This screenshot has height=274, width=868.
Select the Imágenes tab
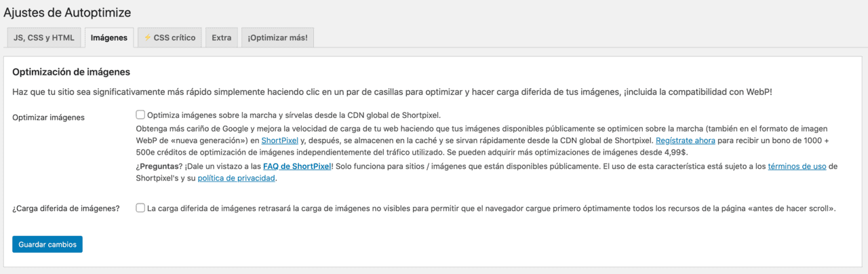tap(109, 38)
